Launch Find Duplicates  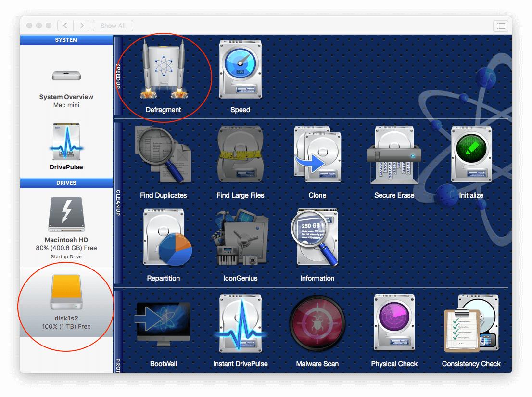164,156
